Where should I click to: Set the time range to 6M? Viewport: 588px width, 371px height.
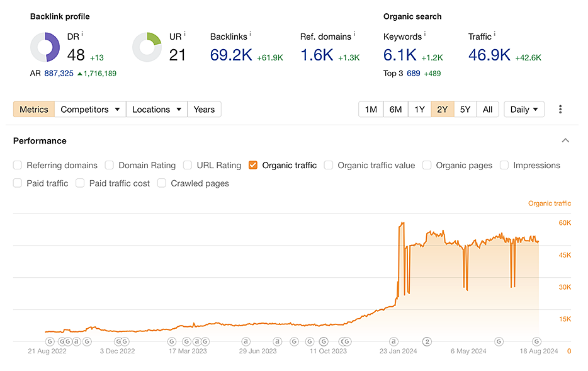coord(395,110)
